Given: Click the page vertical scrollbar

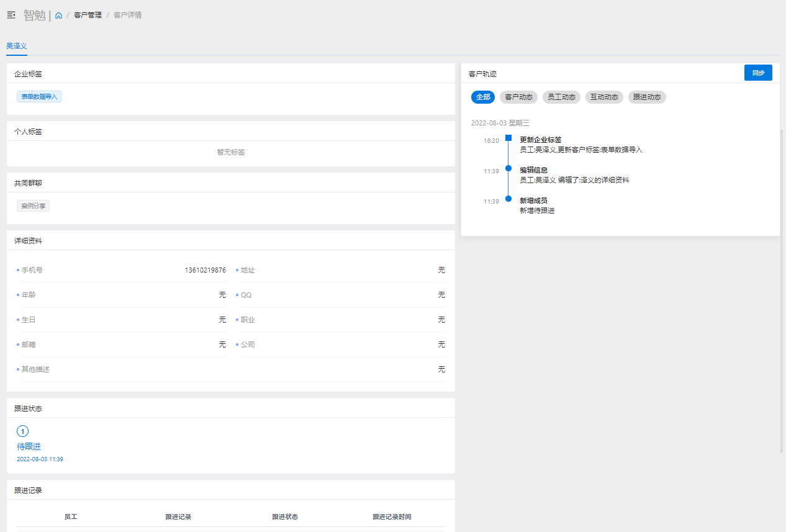Looking at the screenshot, I should click(782, 291).
